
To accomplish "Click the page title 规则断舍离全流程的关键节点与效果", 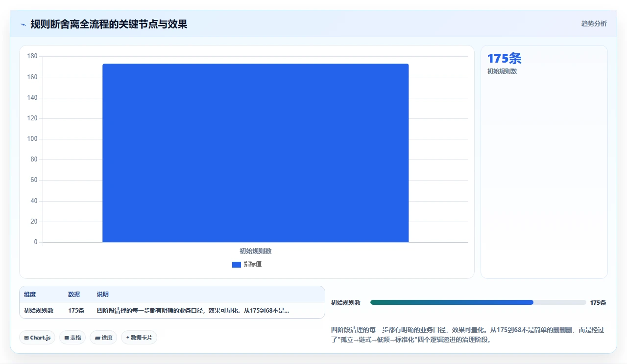I will tap(109, 24).
